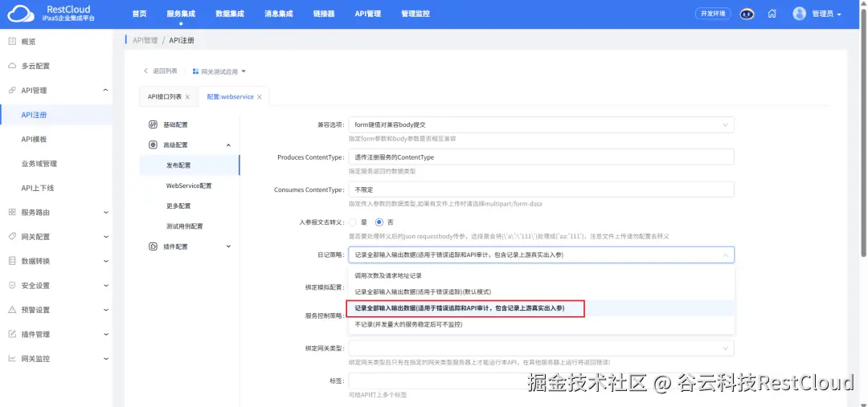Select the 发布配置 settings item
Image resolution: width=868 pixels, height=407 pixels.
(x=190, y=165)
